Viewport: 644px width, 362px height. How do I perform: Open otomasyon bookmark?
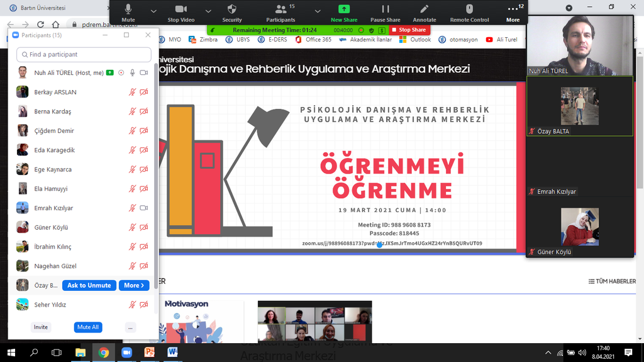(458, 40)
